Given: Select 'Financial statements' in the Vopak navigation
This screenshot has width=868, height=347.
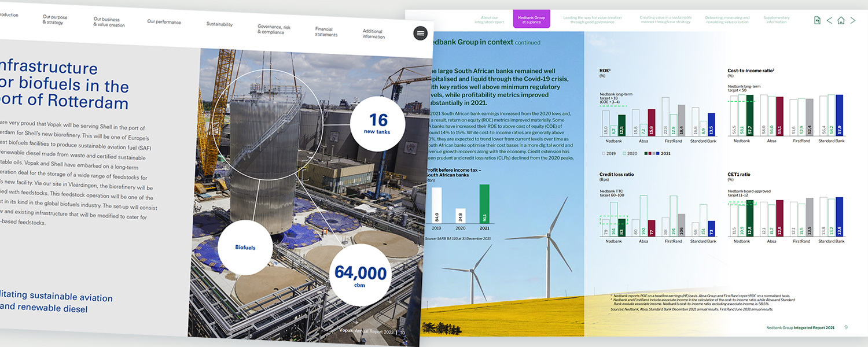Looking at the screenshot, I should tap(326, 32).
